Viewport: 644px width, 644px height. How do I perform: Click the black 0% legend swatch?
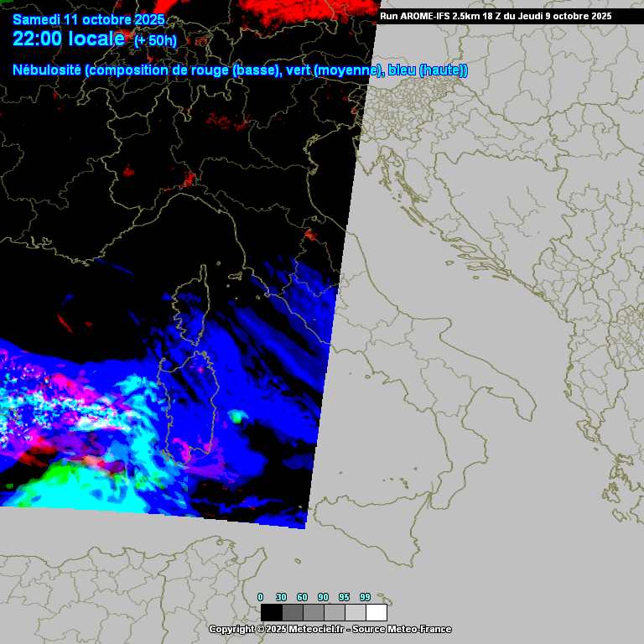[272, 612]
